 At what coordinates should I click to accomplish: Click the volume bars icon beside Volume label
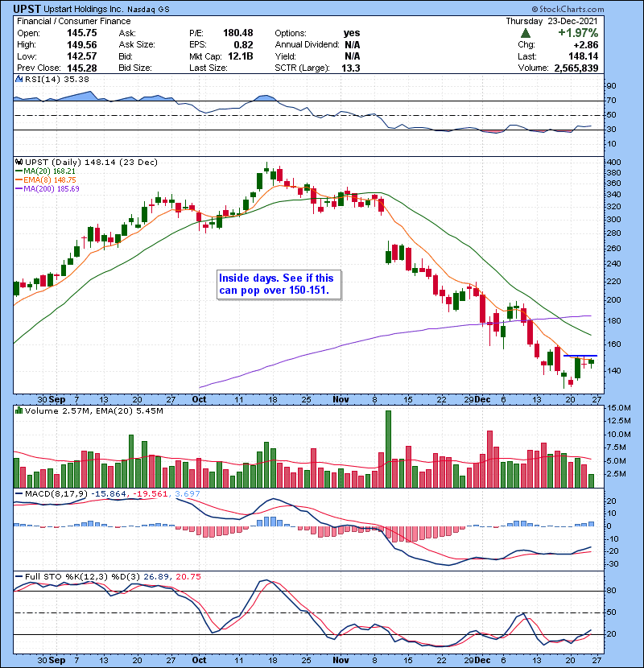pyautogui.click(x=19, y=410)
